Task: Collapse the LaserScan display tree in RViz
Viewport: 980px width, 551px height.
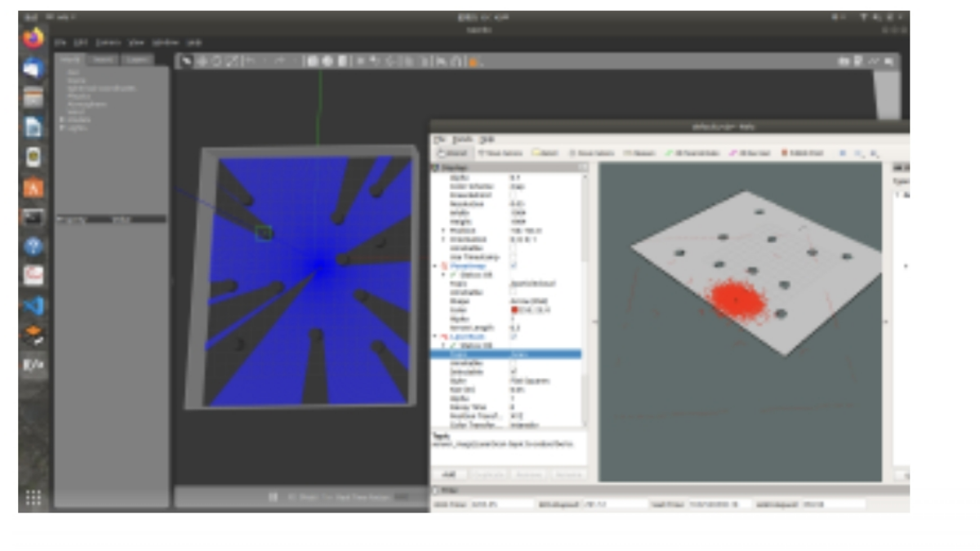Action: [434, 336]
